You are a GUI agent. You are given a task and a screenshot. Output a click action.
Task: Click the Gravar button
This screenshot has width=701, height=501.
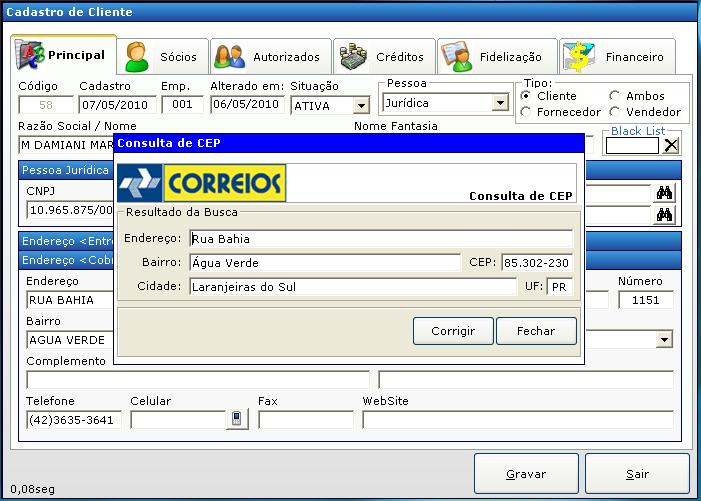[526, 474]
